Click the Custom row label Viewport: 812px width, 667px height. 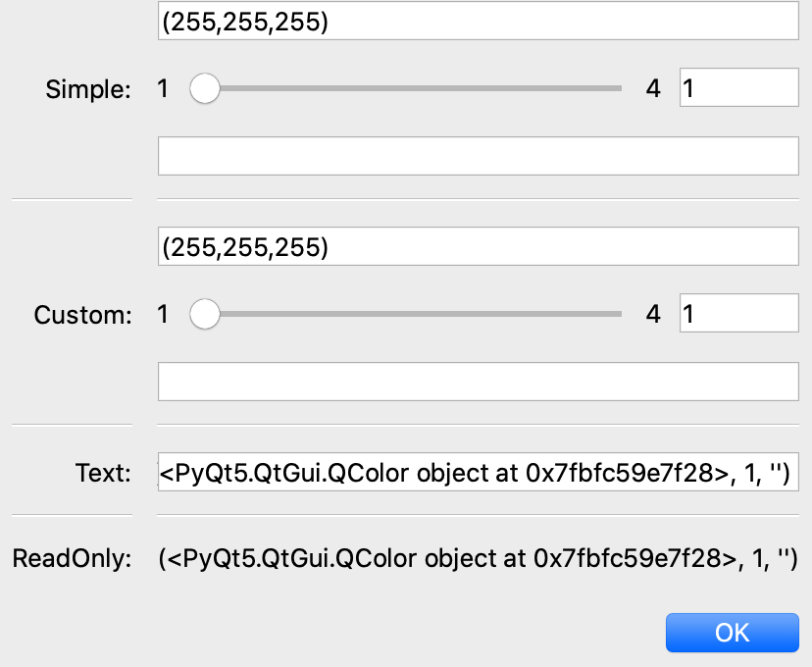tap(82, 316)
